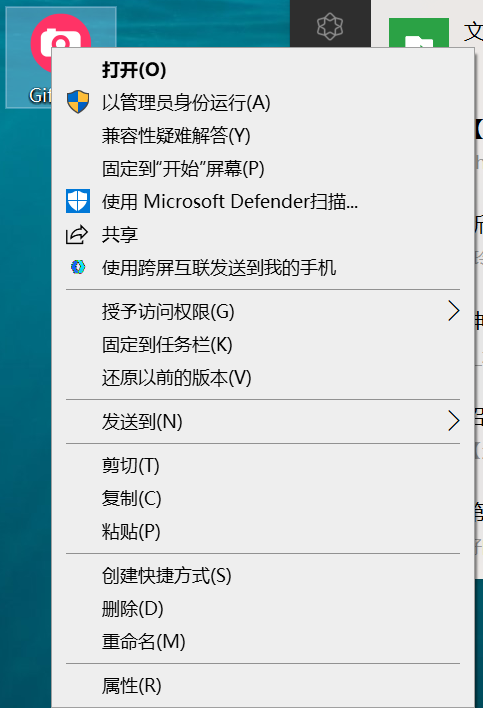Click the share arrow icon
Image resolution: width=483 pixels, height=708 pixels.
77,234
